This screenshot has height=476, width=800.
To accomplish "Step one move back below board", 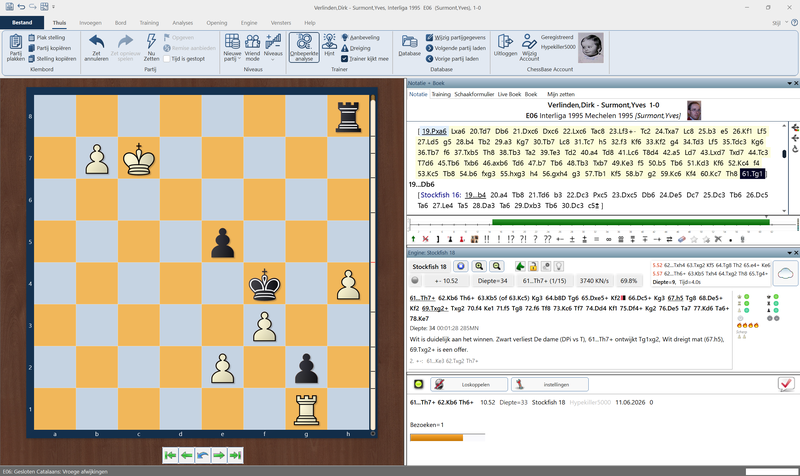I will tap(187, 455).
